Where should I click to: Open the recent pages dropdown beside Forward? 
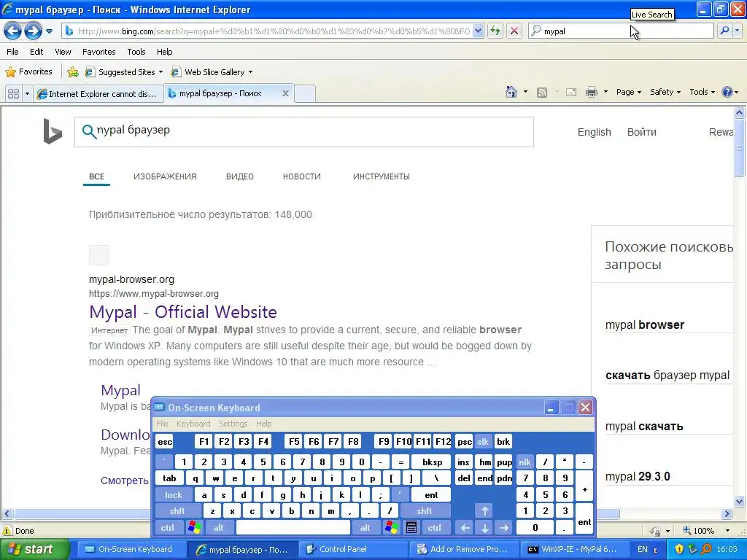click(x=49, y=31)
